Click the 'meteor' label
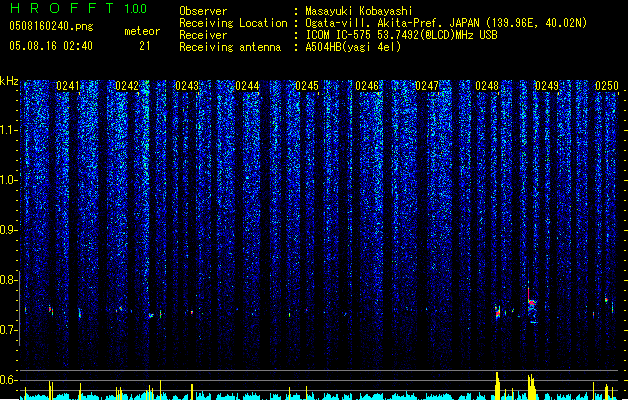 click(142, 31)
